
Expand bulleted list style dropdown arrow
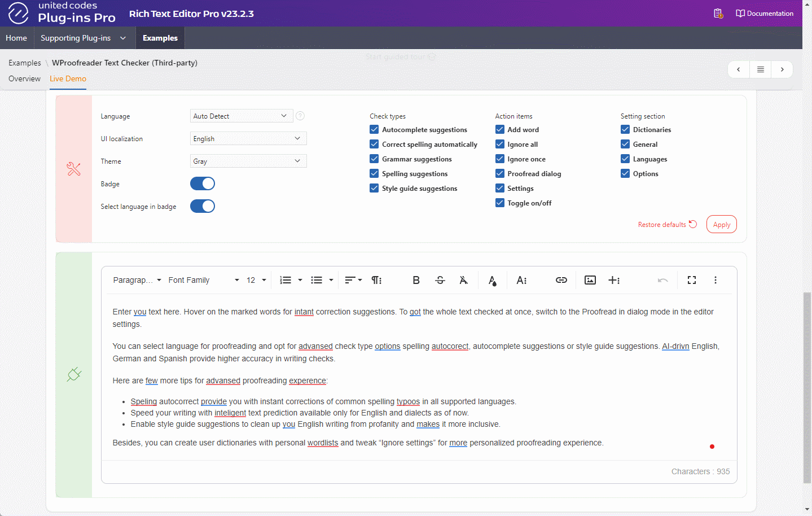[x=331, y=280]
